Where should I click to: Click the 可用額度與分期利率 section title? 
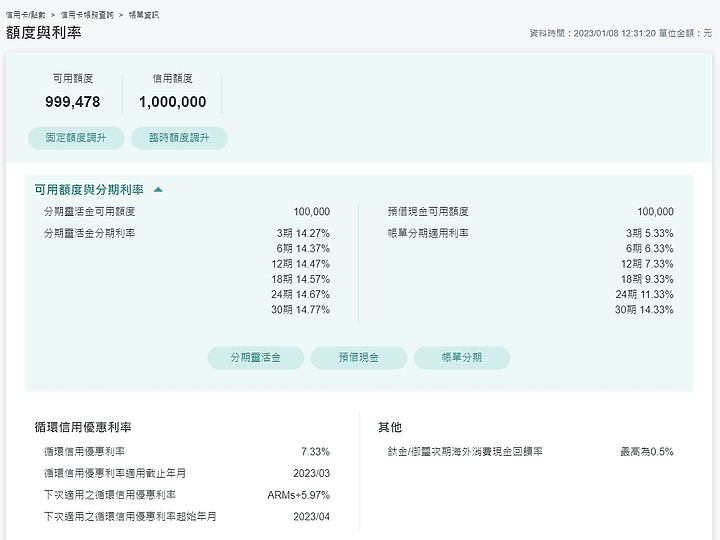89,190
